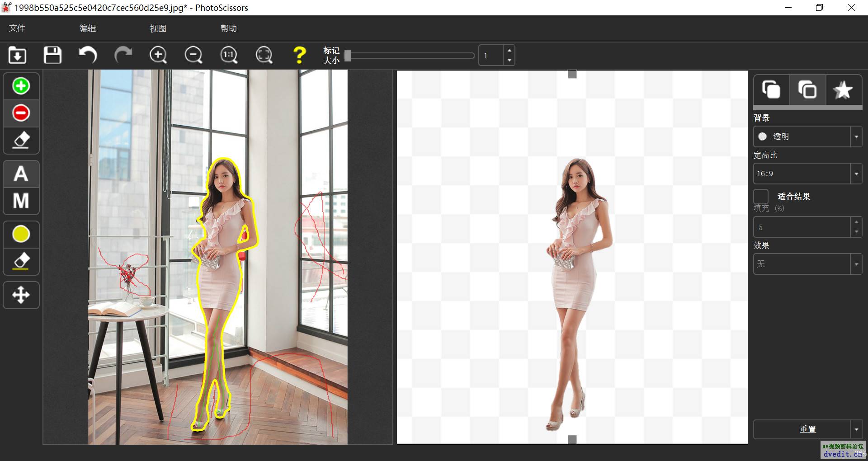Switch to manual mode M

tap(21, 201)
